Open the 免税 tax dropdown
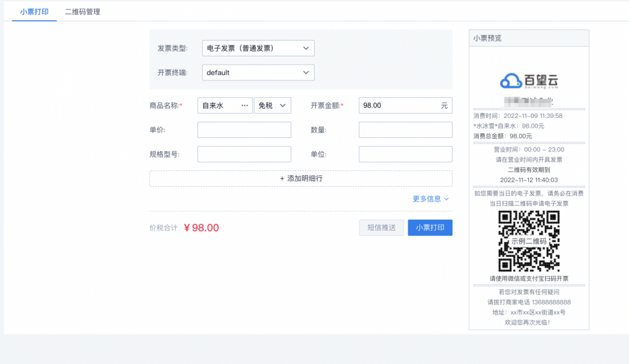 click(x=273, y=105)
